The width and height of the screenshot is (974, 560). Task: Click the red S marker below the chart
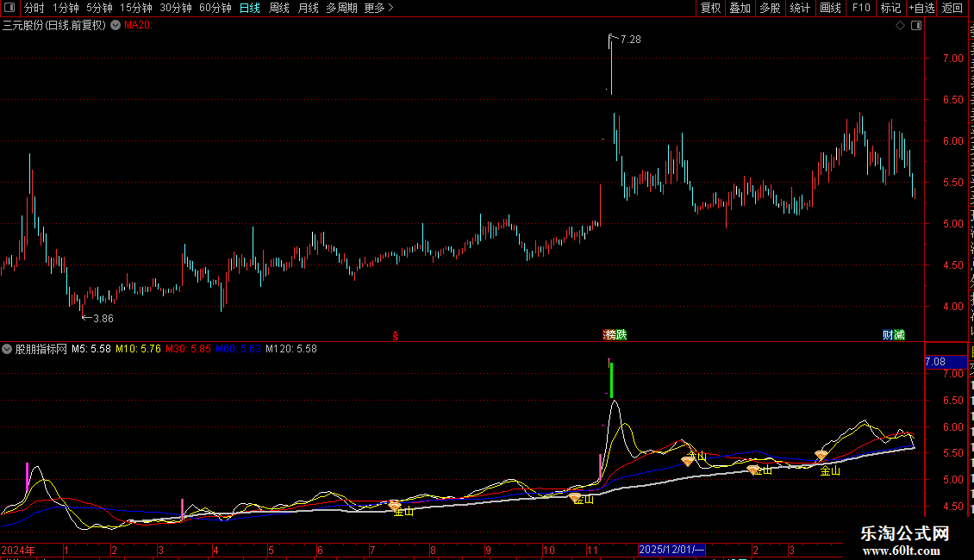tap(396, 336)
